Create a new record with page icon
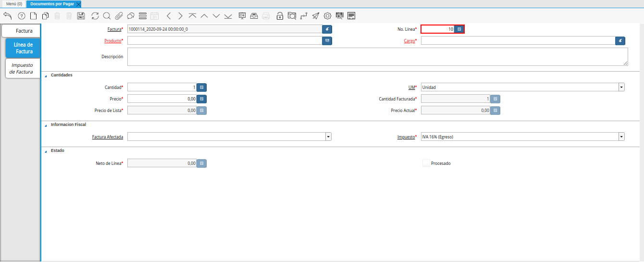 (33, 15)
